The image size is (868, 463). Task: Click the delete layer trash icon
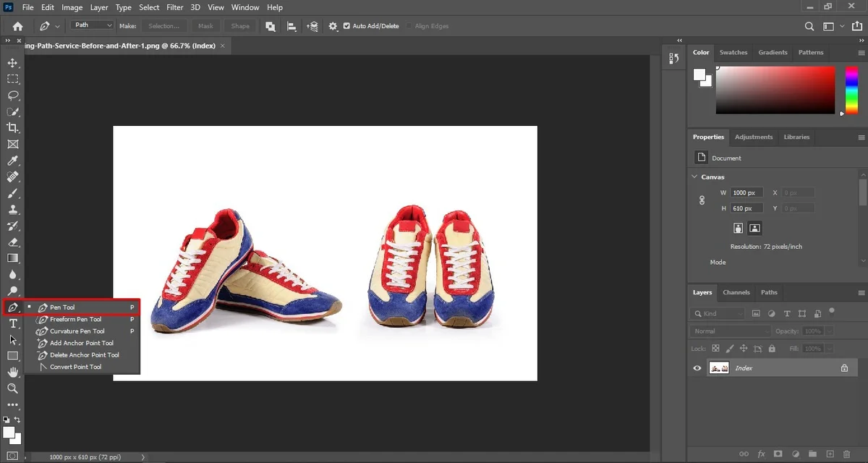tap(846, 454)
